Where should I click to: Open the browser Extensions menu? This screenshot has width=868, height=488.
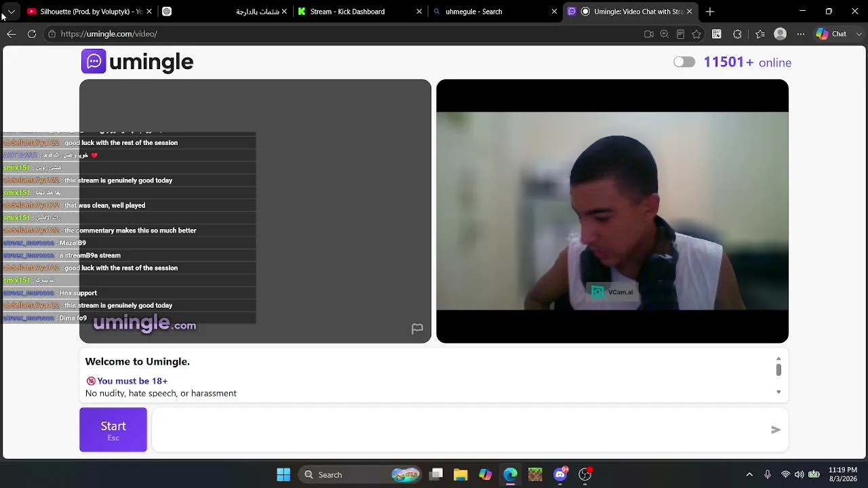(738, 34)
